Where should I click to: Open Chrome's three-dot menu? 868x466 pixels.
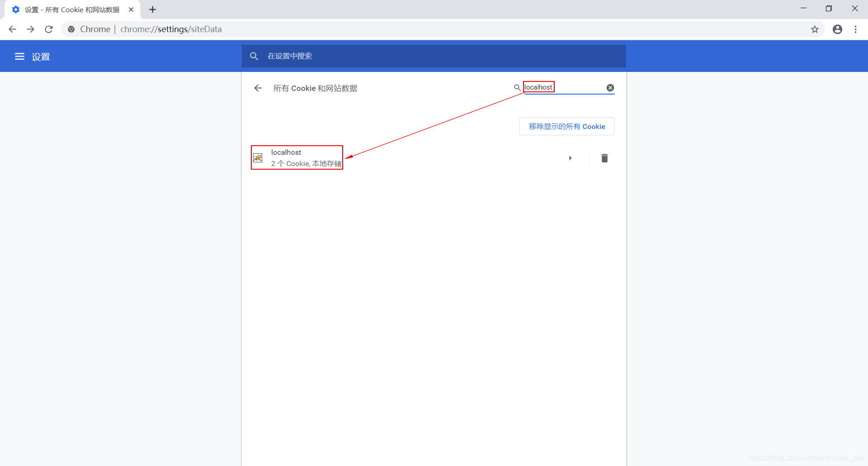click(x=855, y=29)
